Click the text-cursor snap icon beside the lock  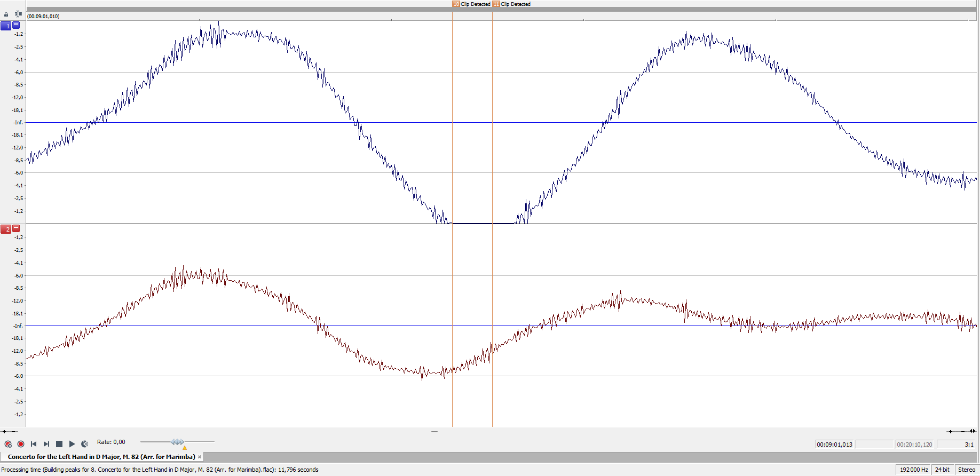tap(18, 14)
